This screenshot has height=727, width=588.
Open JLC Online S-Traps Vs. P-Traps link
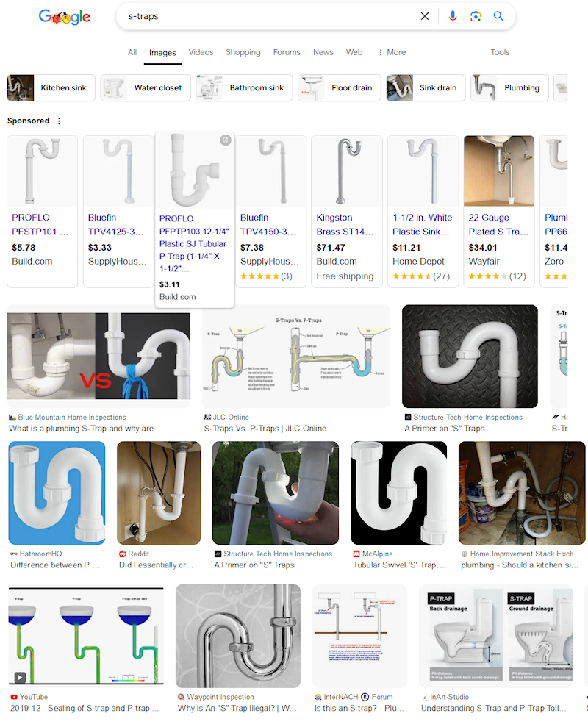[x=265, y=429]
